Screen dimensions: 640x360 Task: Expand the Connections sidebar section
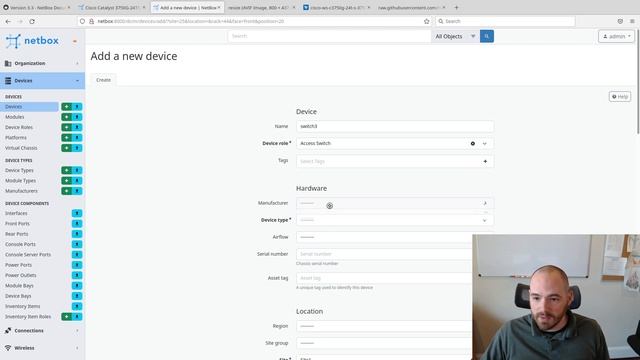(x=42, y=331)
